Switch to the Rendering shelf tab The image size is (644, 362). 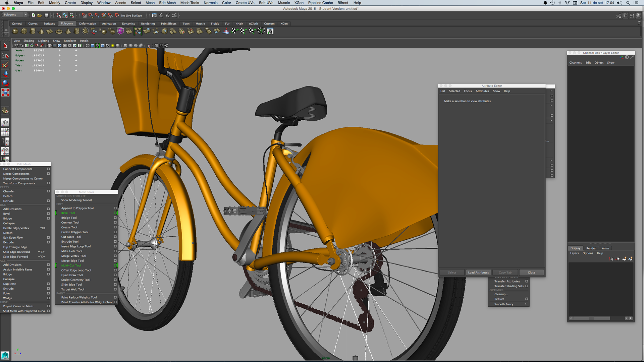148,23
